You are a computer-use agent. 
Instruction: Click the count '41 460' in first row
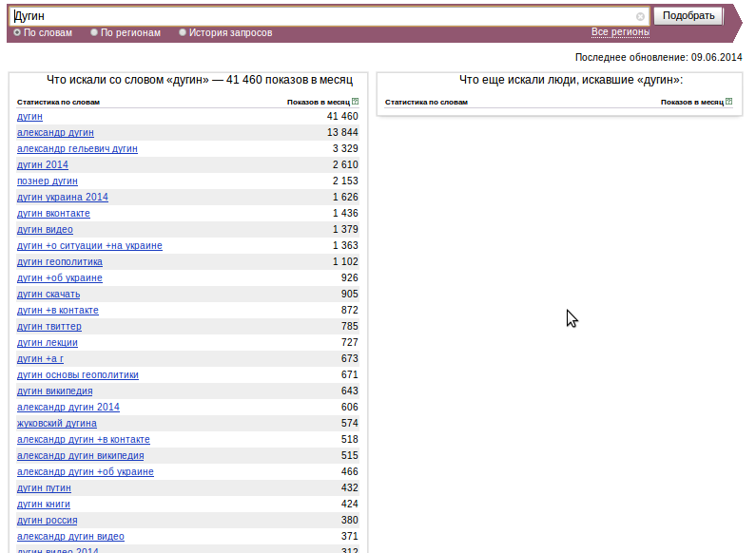pos(342,116)
